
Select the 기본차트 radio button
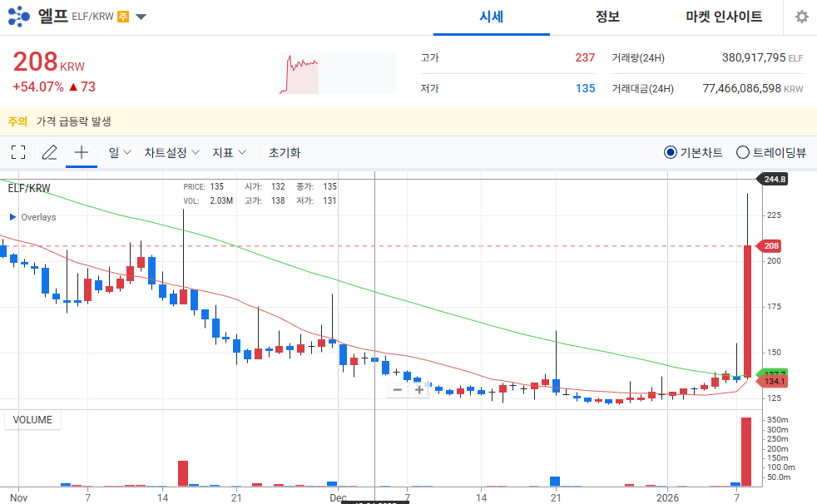tap(670, 152)
